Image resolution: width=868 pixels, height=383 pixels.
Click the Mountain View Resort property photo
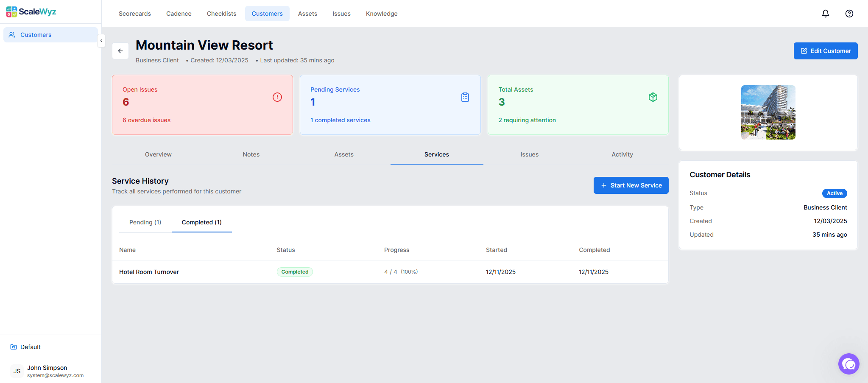click(768, 112)
